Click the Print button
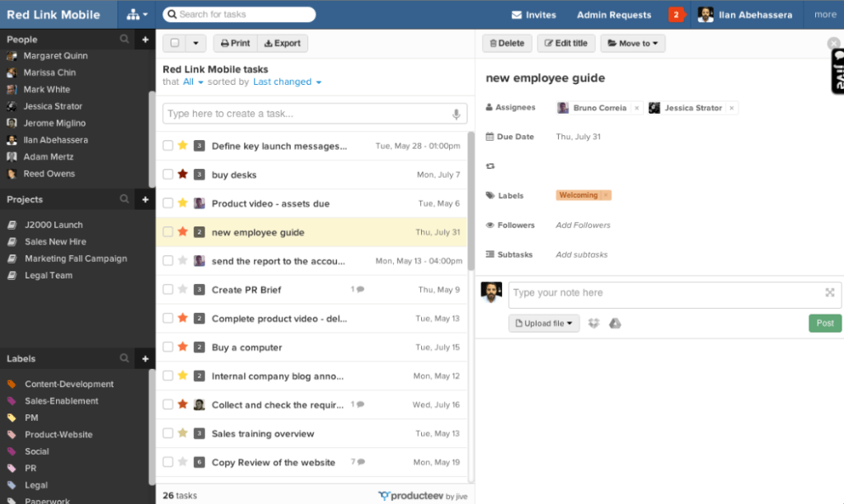 (x=235, y=43)
